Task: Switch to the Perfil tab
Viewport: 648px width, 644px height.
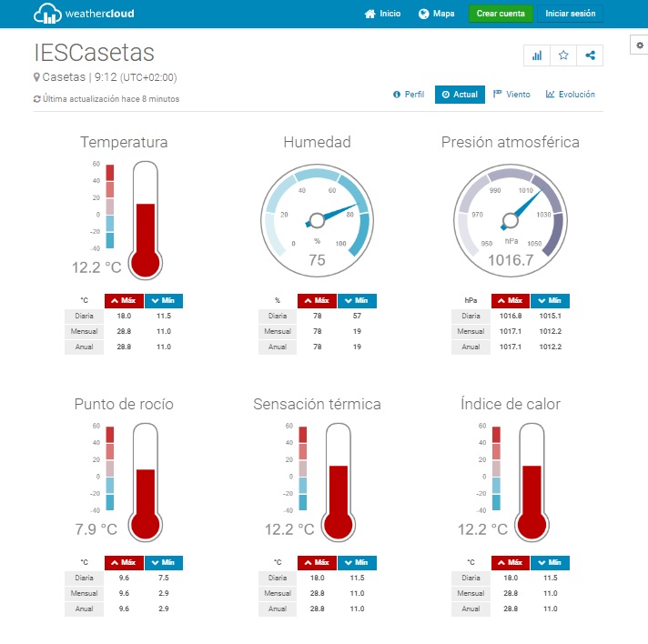Action: [409, 95]
